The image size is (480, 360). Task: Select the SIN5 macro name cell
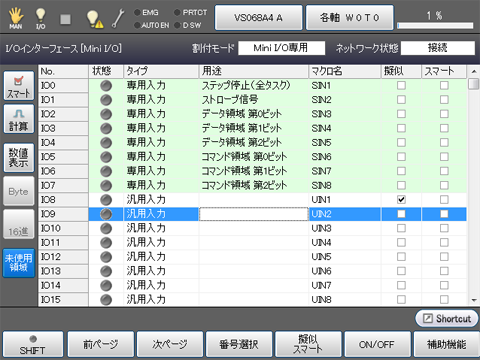[x=345, y=143]
